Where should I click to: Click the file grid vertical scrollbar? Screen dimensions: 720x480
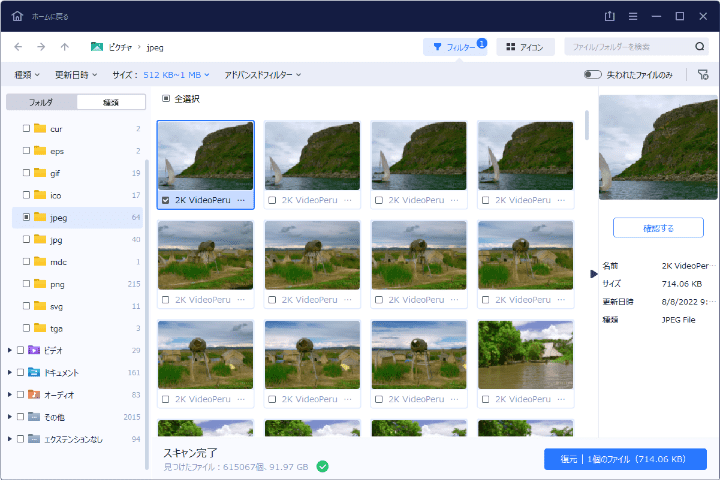click(x=586, y=125)
